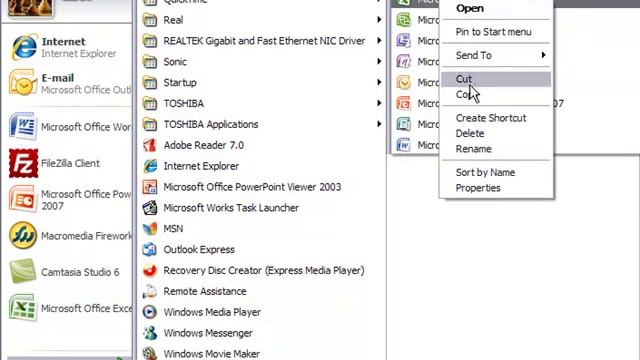
Task: Click the Remote Assistance label
Action: tap(205, 291)
